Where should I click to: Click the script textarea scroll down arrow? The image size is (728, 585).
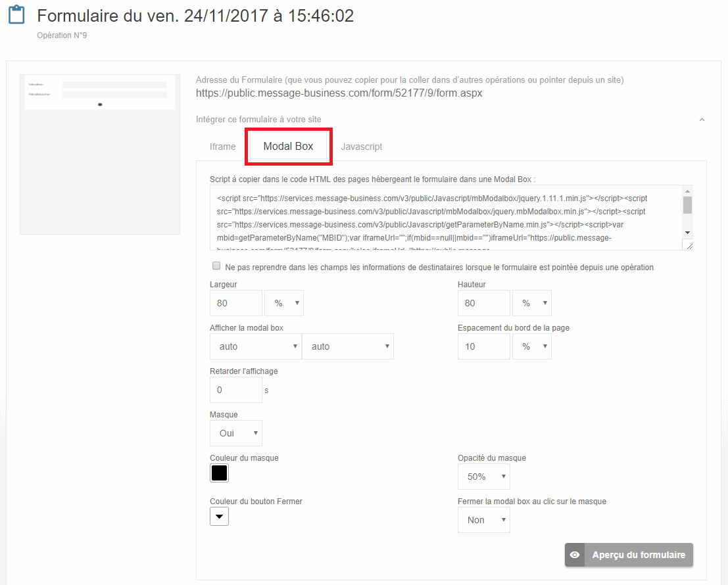[x=688, y=233]
